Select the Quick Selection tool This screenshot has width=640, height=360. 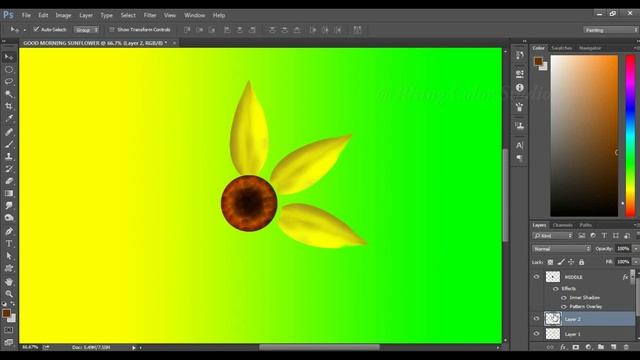click(9, 94)
